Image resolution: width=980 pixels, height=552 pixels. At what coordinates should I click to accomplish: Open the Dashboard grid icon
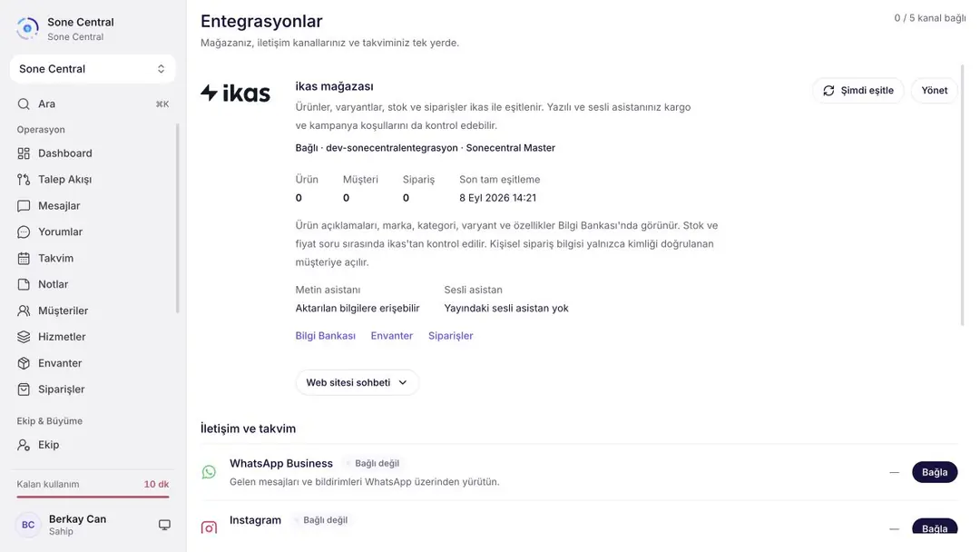click(x=24, y=153)
